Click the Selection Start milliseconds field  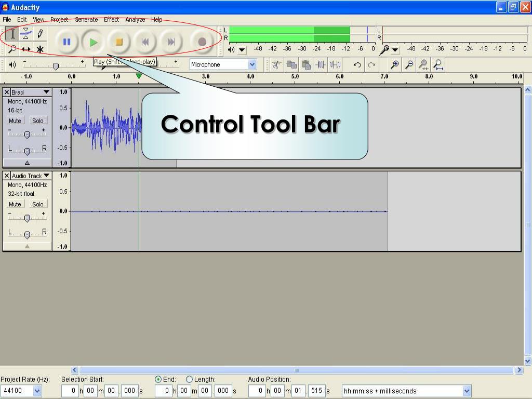pyautogui.click(x=129, y=391)
